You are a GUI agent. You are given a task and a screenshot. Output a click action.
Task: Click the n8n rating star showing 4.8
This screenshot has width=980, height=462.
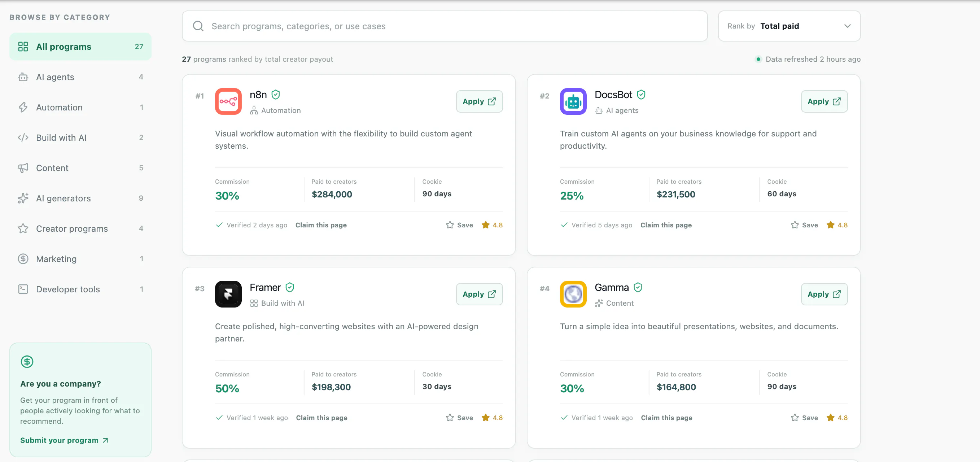coord(485,225)
